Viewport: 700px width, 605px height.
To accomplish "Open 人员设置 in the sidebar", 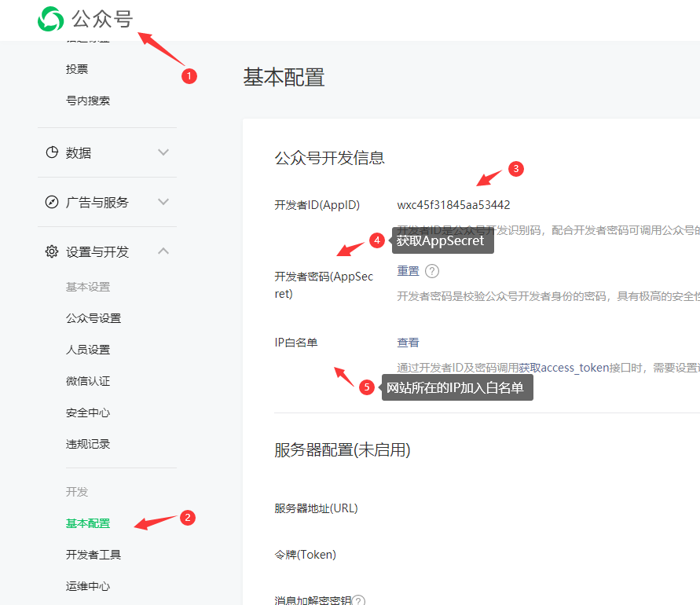I will point(88,350).
